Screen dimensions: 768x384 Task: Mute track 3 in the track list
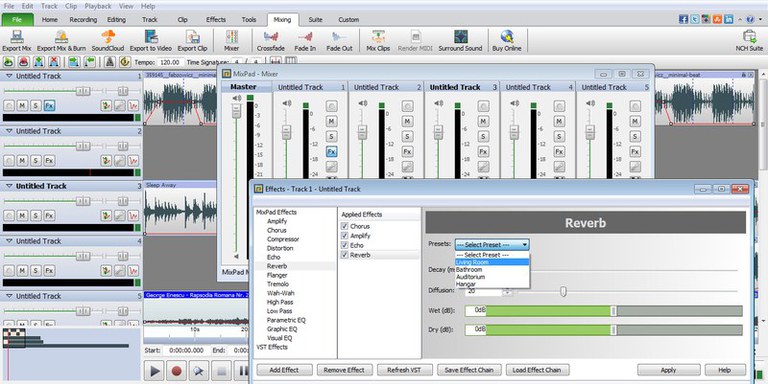pyautogui.click(x=22, y=215)
